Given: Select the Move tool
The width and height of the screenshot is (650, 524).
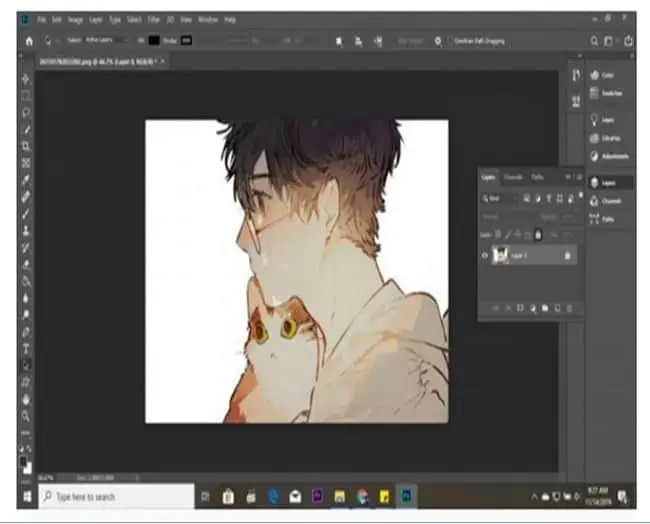Looking at the screenshot, I should [26, 79].
